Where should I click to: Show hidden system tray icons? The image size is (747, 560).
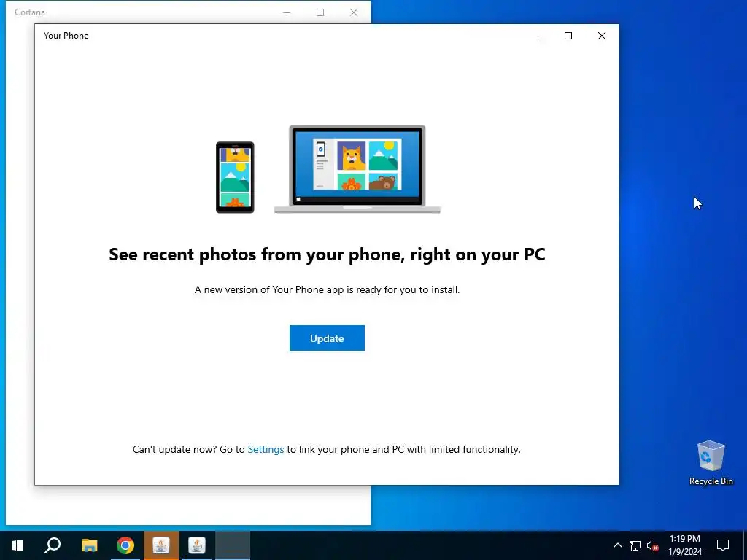617,545
